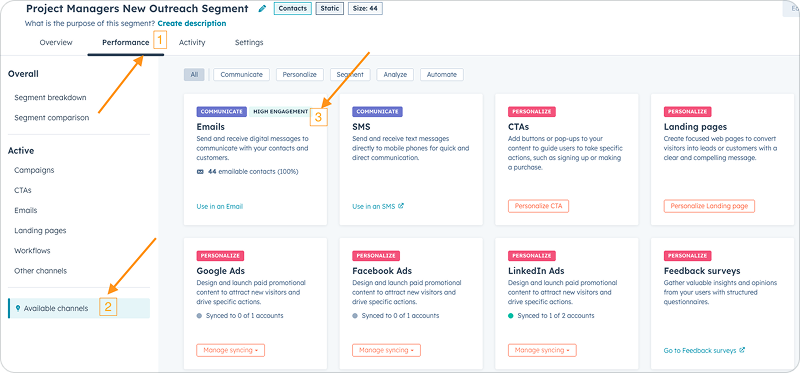Click the Overall heading in the sidebar

(x=23, y=74)
